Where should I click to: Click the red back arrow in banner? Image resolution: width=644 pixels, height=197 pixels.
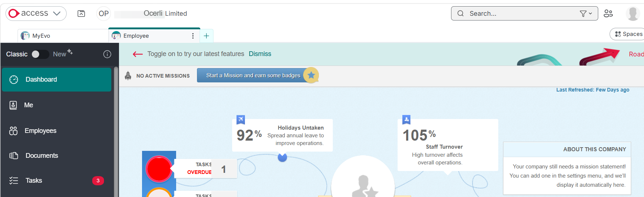pos(138,54)
